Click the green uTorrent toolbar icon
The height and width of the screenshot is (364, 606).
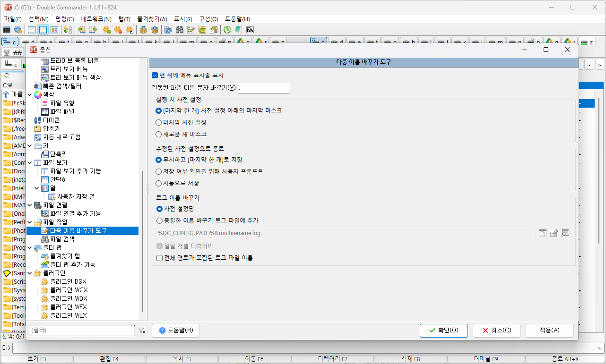coord(228,30)
